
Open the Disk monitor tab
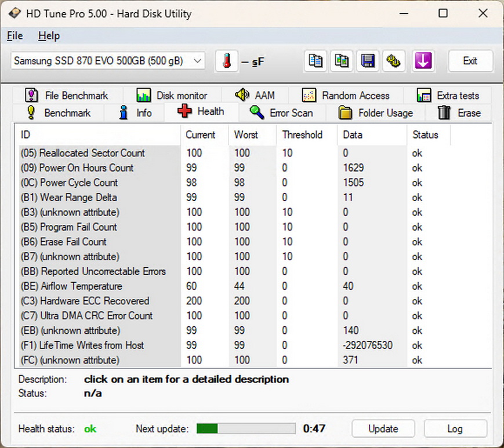click(x=172, y=96)
